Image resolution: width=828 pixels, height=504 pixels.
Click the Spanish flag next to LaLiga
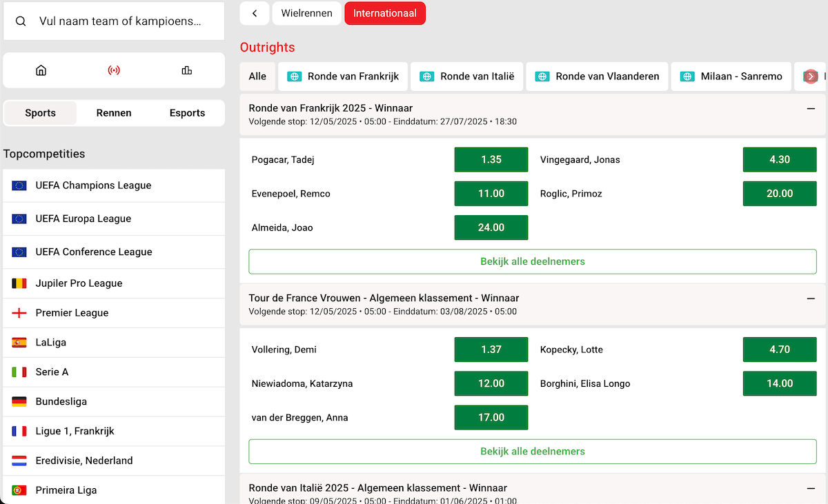[17, 342]
